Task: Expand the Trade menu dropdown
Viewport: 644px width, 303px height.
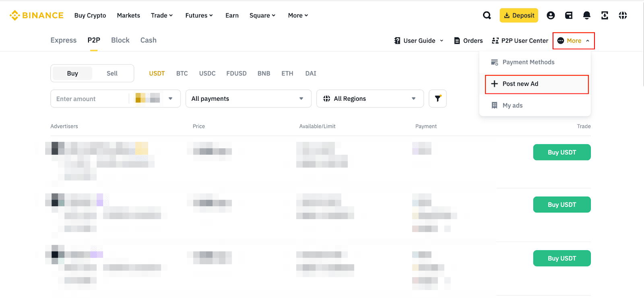Action: (162, 15)
